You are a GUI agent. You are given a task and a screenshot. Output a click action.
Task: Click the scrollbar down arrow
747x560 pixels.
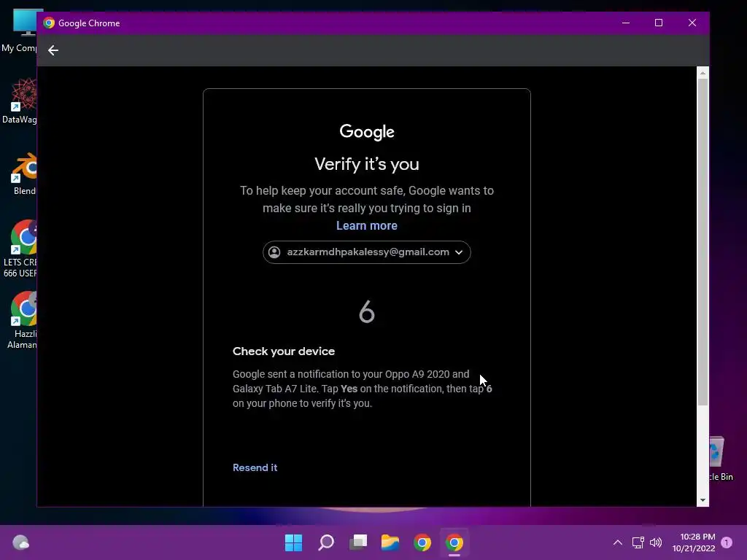(703, 500)
